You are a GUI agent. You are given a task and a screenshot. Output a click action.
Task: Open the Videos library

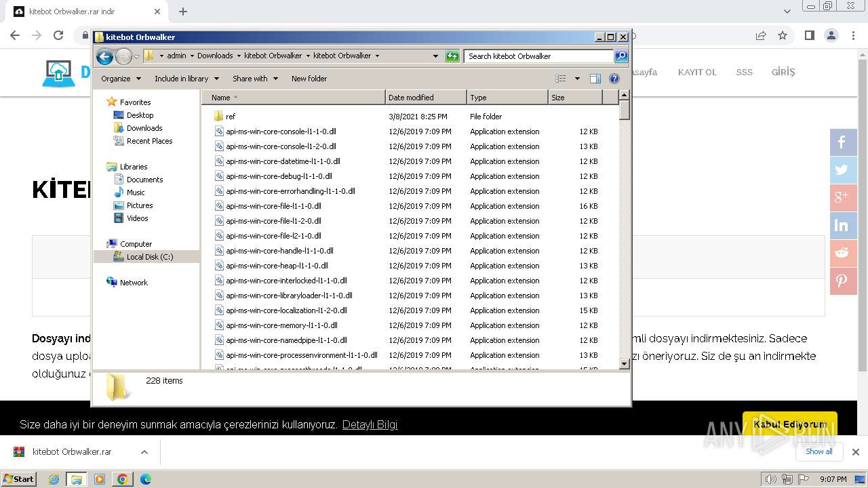pyautogui.click(x=137, y=218)
